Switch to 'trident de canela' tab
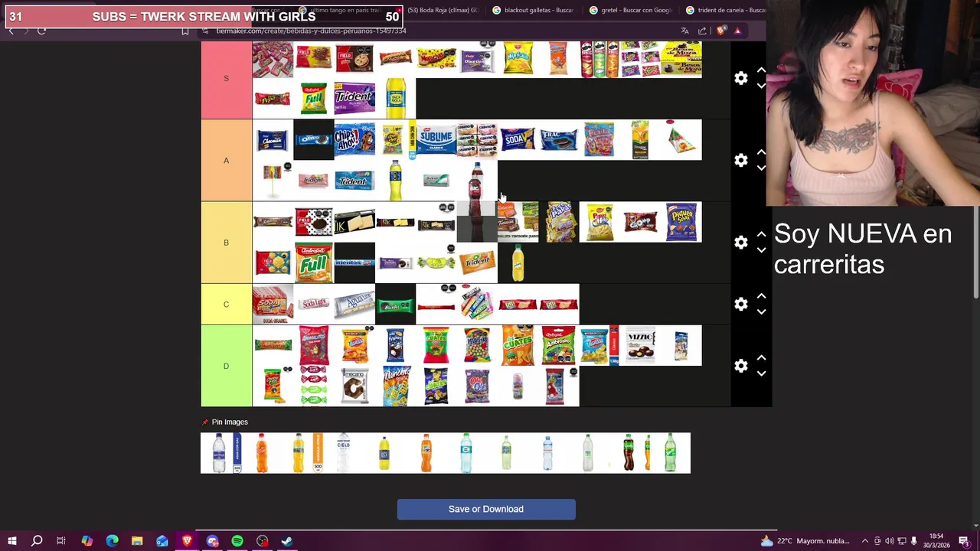This screenshot has height=551, width=980. 724,10
